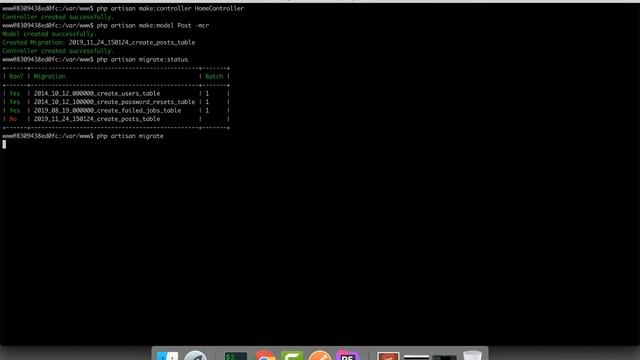Open the terminal app icon in dock
The image size is (640, 360).
point(236,356)
